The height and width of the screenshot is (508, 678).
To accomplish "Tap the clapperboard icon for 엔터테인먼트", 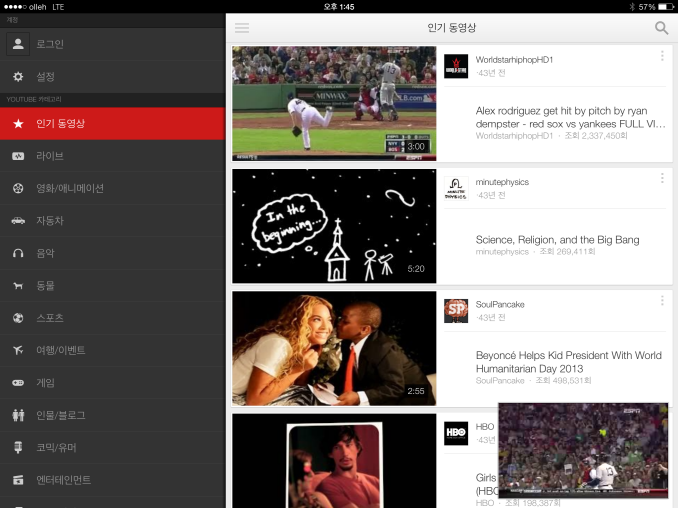I will [x=18, y=480].
